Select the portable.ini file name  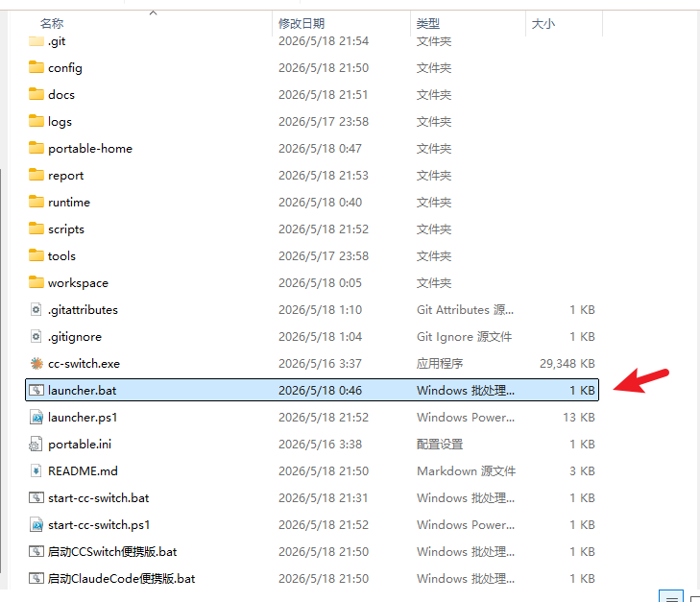80,444
